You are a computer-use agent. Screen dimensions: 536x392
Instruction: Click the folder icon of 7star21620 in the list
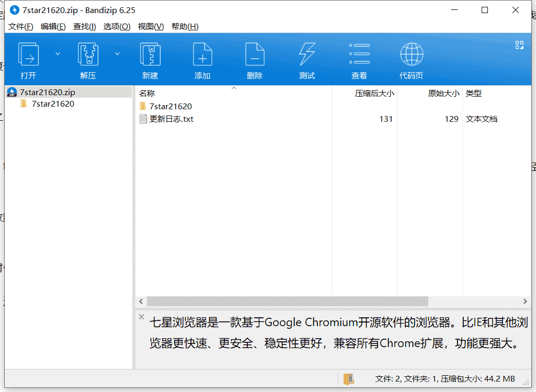point(143,106)
